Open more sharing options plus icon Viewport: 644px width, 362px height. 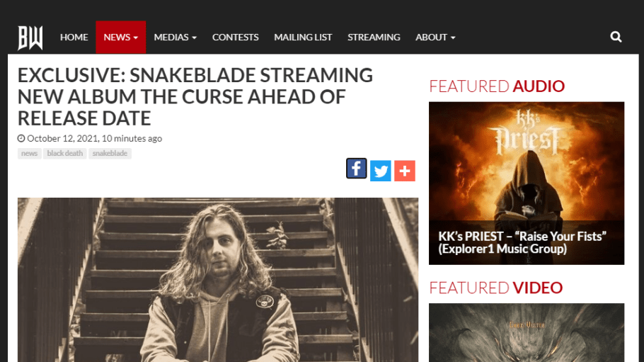405,171
